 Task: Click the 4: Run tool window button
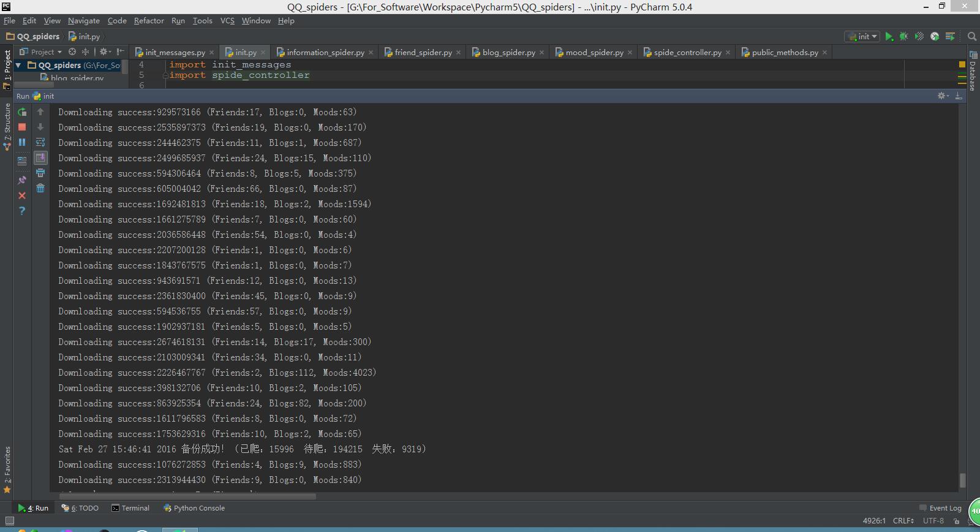(x=34, y=508)
